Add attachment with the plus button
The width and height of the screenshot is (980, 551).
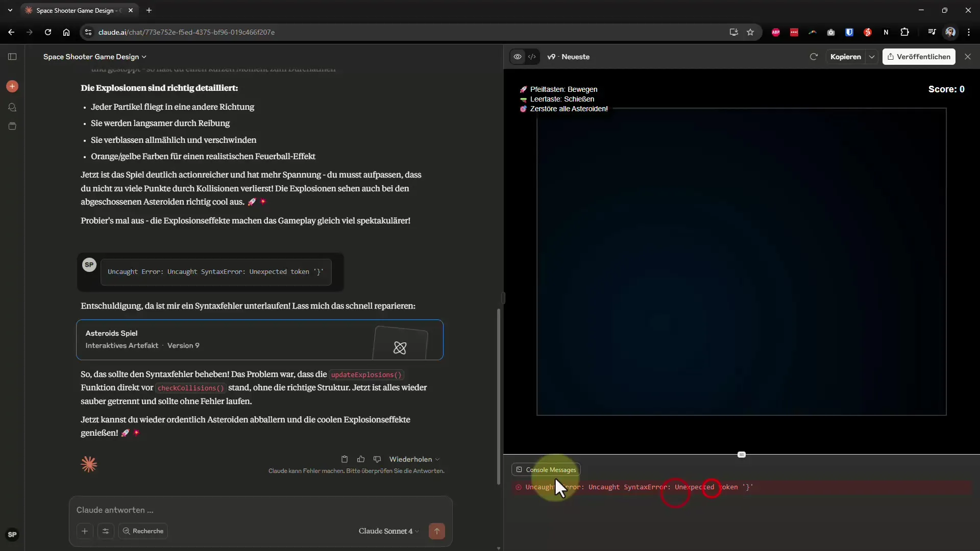click(85, 531)
